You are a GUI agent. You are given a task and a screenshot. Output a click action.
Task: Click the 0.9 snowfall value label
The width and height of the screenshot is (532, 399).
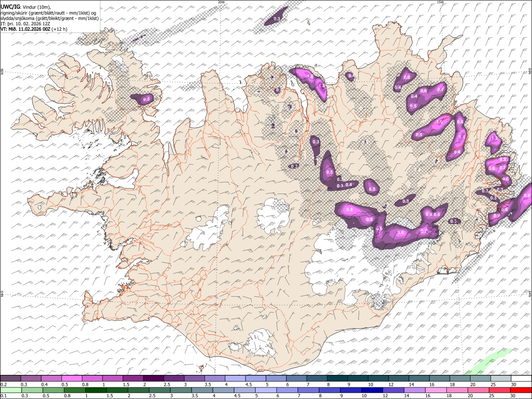click(503, 159)
